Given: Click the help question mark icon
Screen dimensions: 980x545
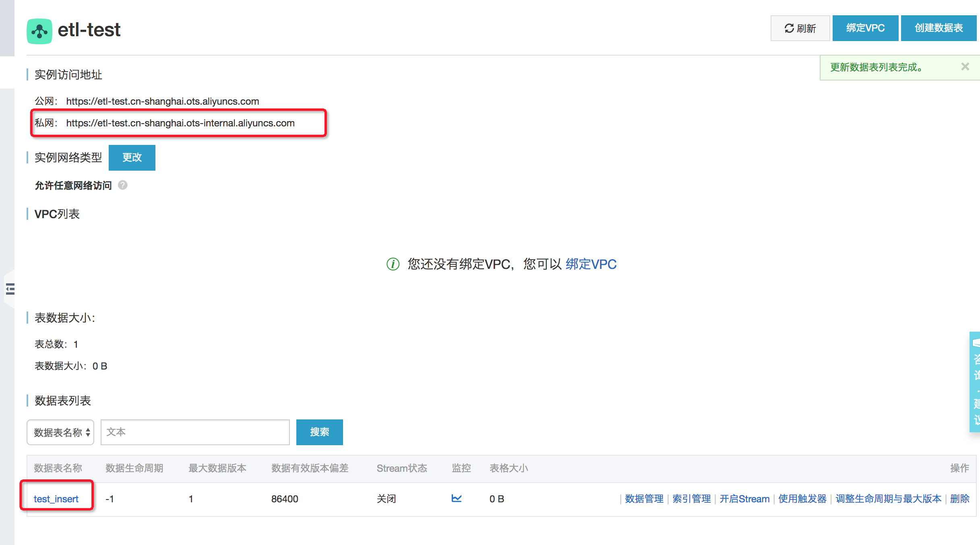Looking at the screenshot, I should [123, 185].
